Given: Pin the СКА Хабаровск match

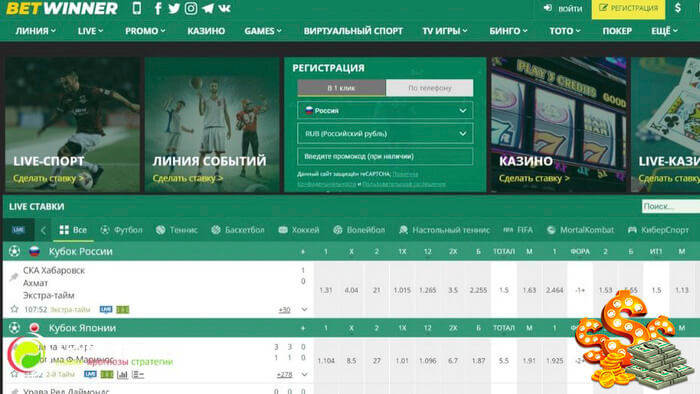Looking at the screenshot, I should point(14,277).
